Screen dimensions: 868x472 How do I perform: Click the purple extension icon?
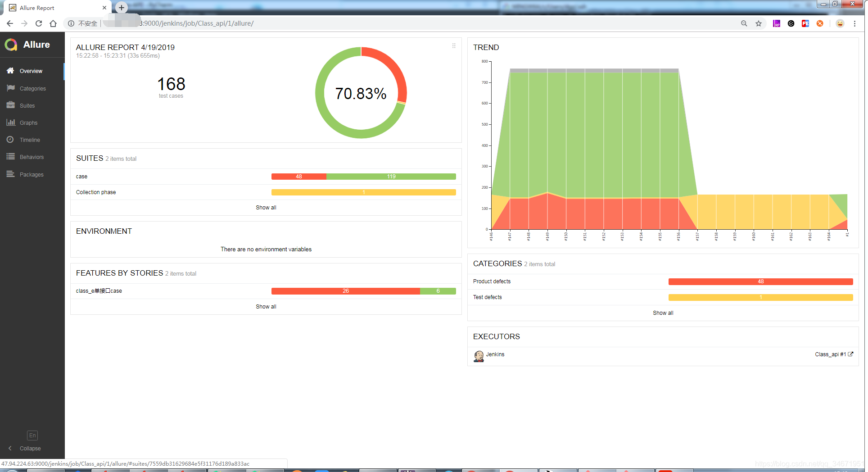pos(777,23)
